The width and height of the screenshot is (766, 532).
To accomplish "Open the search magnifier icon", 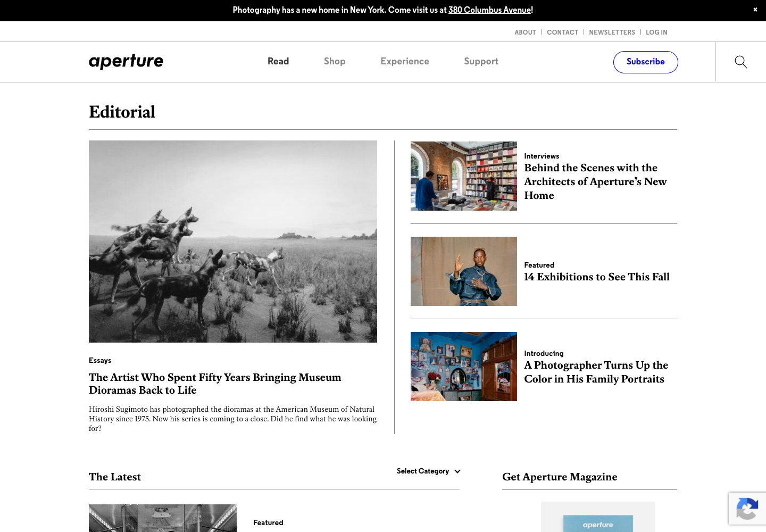I will click(x=740, y=62).
